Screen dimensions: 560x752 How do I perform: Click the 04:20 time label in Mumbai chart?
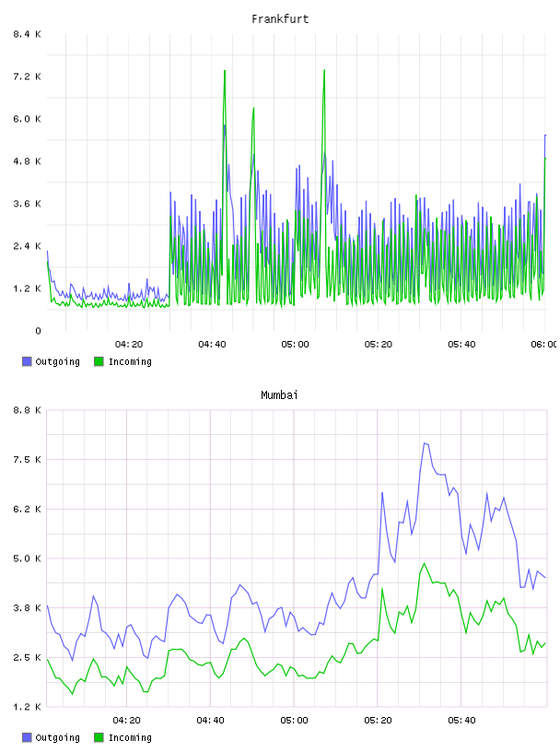pos(127,721)
